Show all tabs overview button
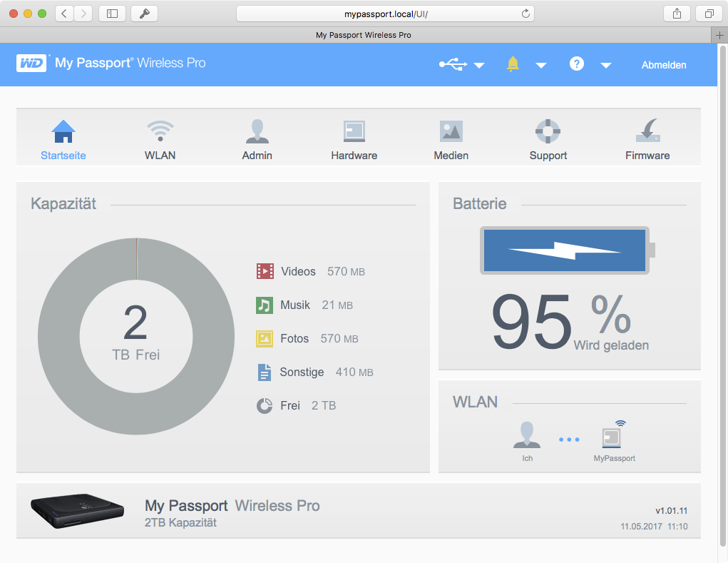Image resolution: width=728 pixels, height=563 pixels. [x=709, y=14]
